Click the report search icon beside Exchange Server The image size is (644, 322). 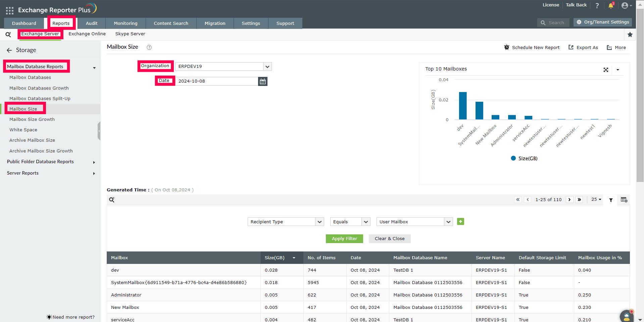tap(8, 34)
